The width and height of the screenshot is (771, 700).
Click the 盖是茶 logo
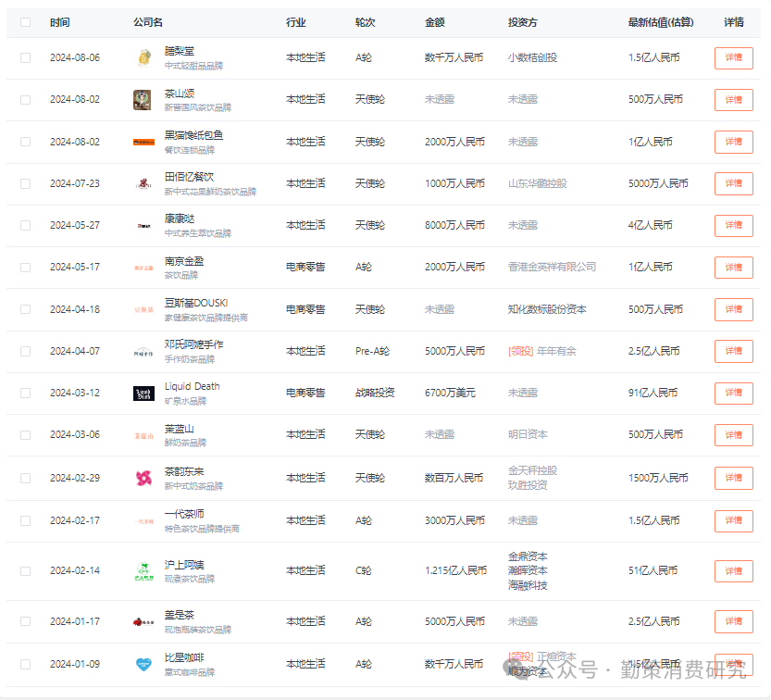pyautogui.click(x=143, y=622)
